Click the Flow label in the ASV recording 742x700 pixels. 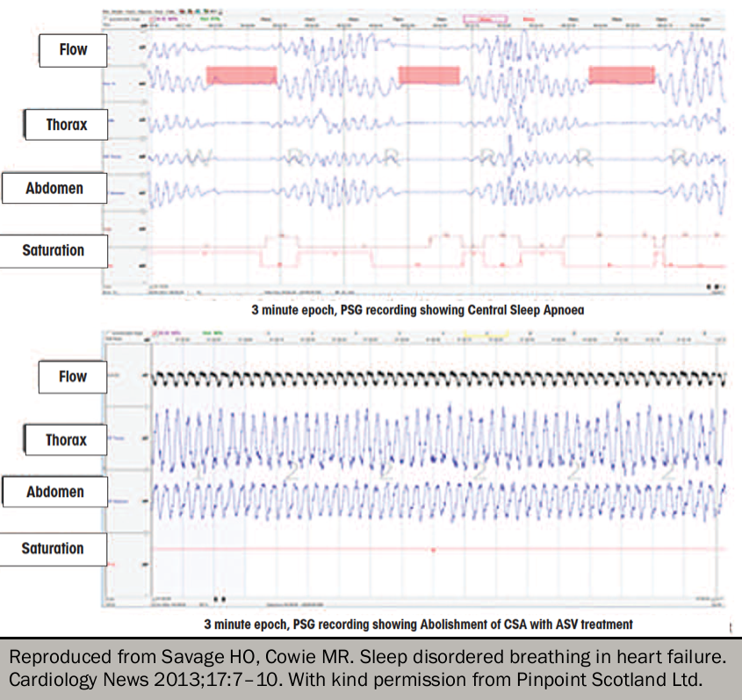[x=72, y=377]
